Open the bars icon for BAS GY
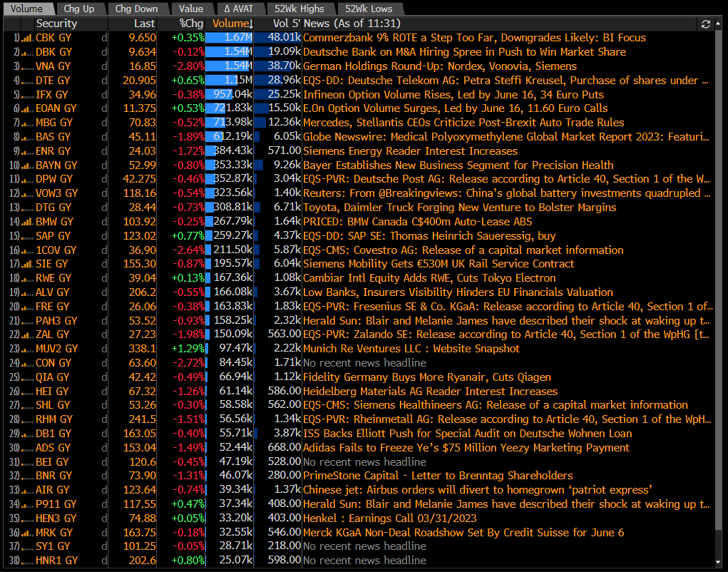This screenshot has height=572, width=728. 27,138
